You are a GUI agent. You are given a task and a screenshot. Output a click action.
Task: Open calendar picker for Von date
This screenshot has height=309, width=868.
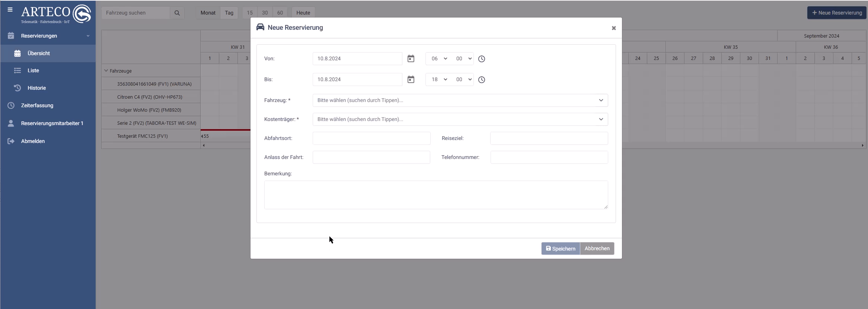pyautogui.click(x=411, y=59)
